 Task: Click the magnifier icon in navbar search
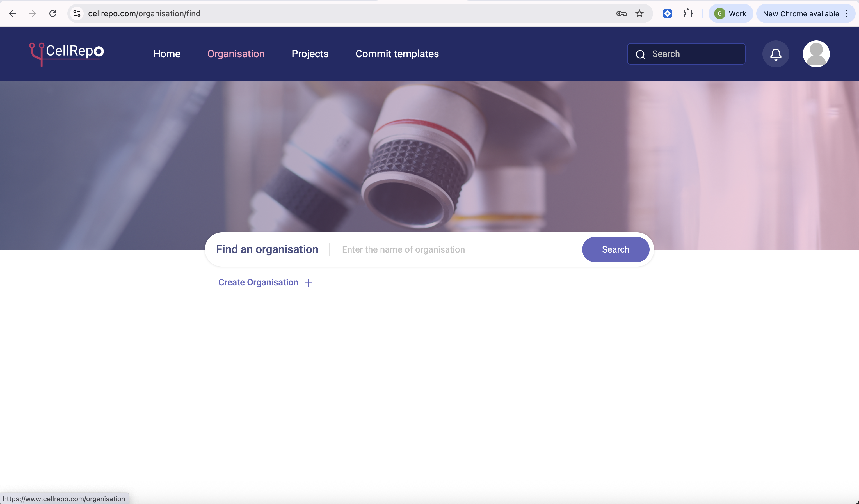(641, 54)
